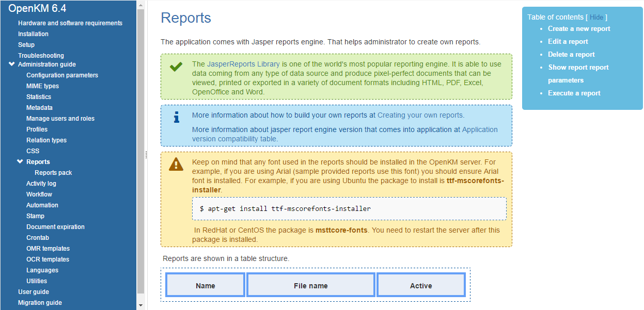This screenshot has height=310, width=644.
Task: Open Configuration parameters in sidebar
Action: (x=62, y=75)
